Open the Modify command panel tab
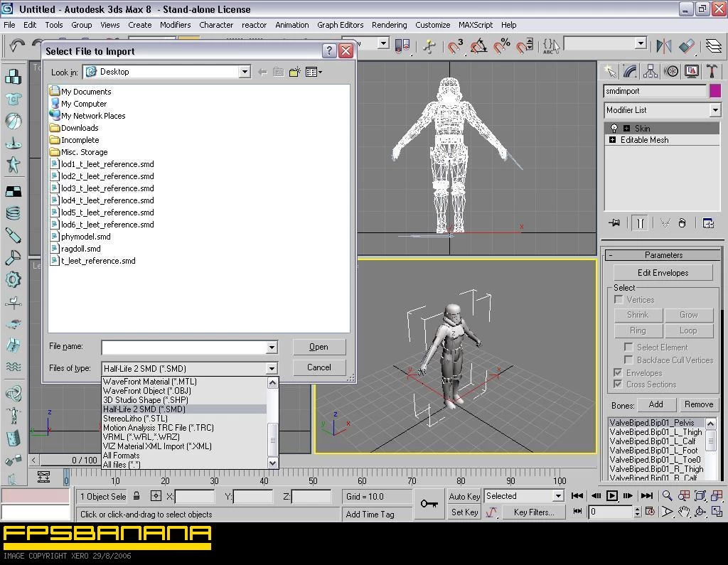Image resolution: width=728 pixels, height=565 pixels. pos(630,71)
